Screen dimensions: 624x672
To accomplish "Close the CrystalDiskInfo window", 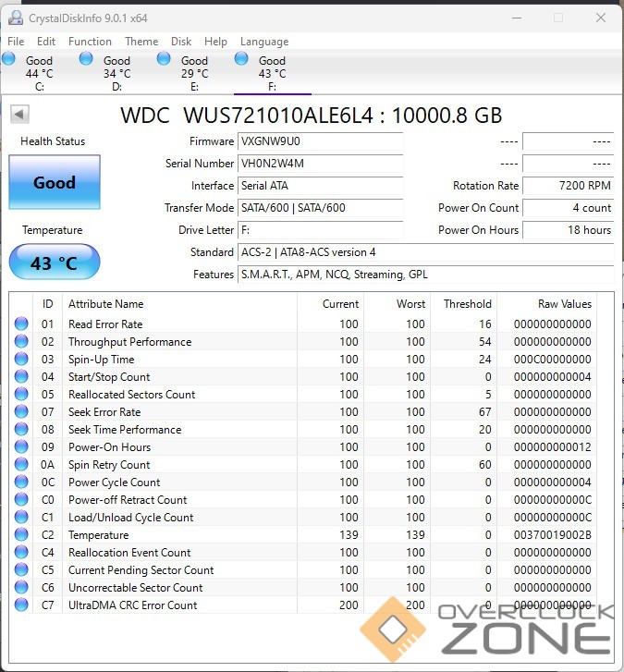I will point(601,18).
